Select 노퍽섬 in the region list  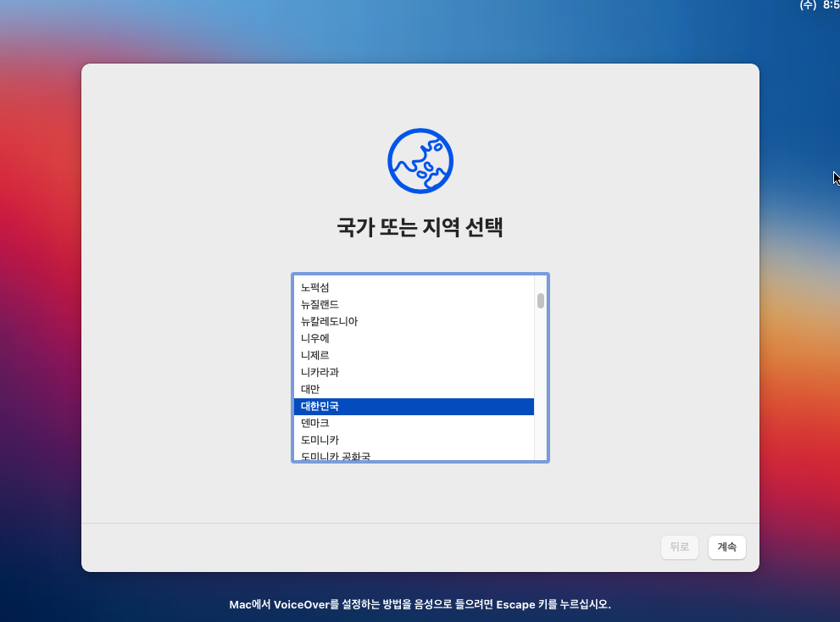click(x=414, y=287)
